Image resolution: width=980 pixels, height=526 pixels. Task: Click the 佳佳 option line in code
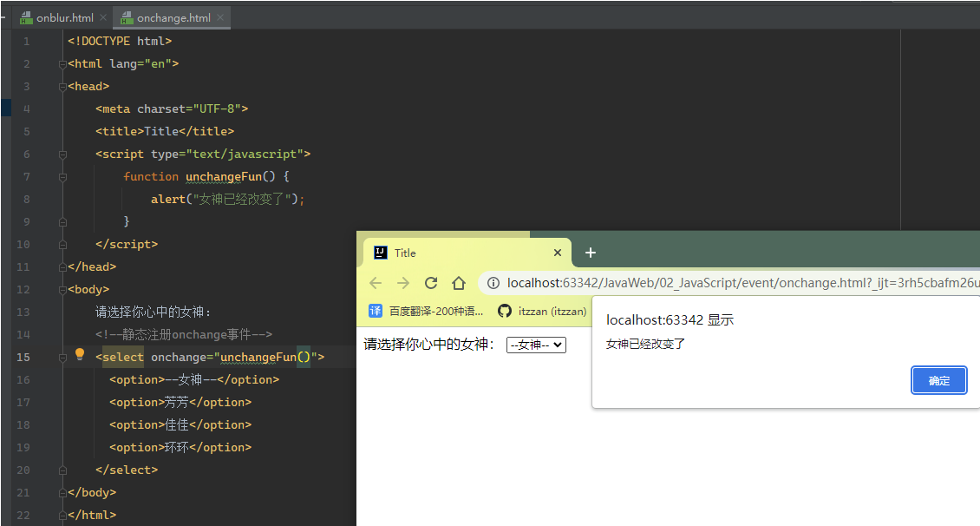tap(180, 424)
